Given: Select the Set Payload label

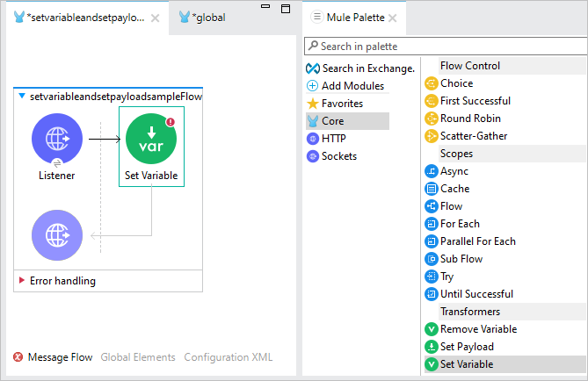Looking at the screenshot, I should [x=467, y=347].
